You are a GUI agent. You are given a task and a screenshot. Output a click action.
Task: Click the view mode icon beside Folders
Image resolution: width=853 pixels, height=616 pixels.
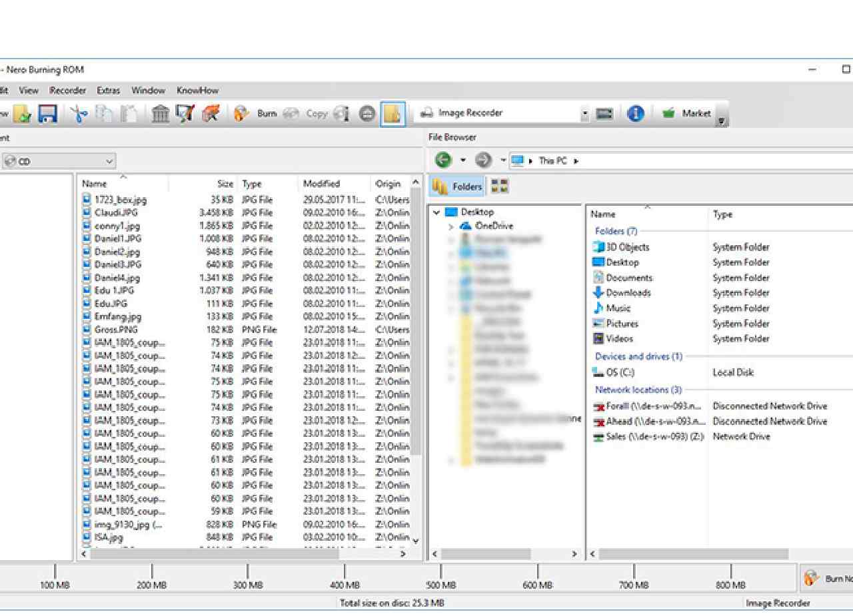(x=500, y=186)
